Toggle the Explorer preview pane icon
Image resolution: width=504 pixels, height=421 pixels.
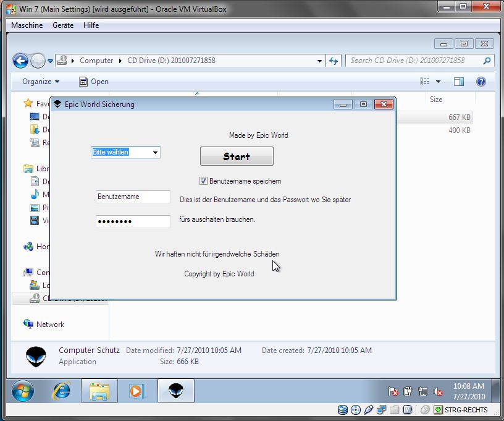click(459, 82)
